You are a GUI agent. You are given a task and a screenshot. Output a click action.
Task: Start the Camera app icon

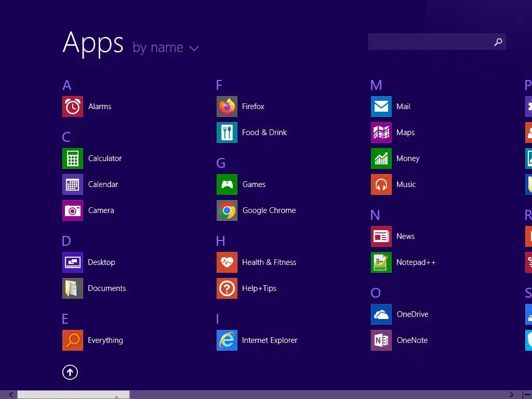click(x=73, y=210)
